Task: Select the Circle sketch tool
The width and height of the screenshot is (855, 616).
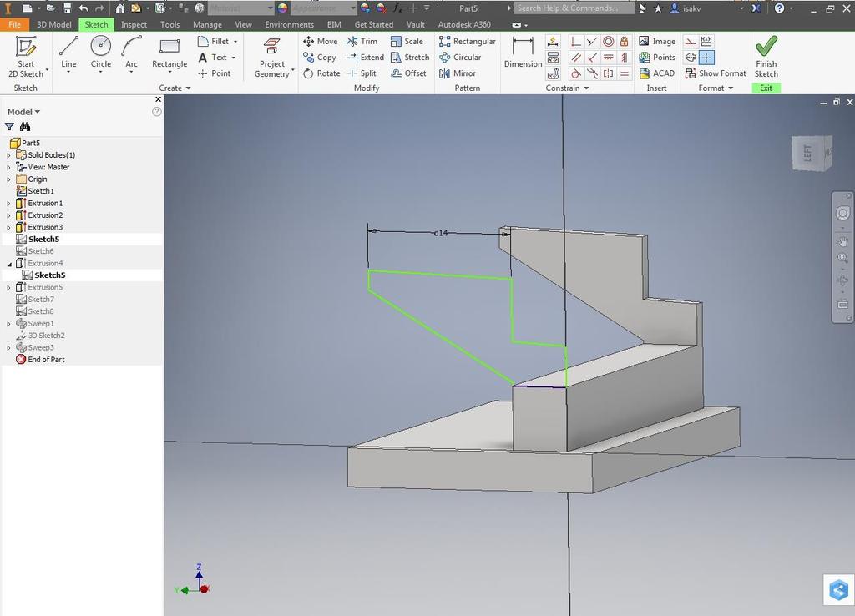Action: pos(101,53)
